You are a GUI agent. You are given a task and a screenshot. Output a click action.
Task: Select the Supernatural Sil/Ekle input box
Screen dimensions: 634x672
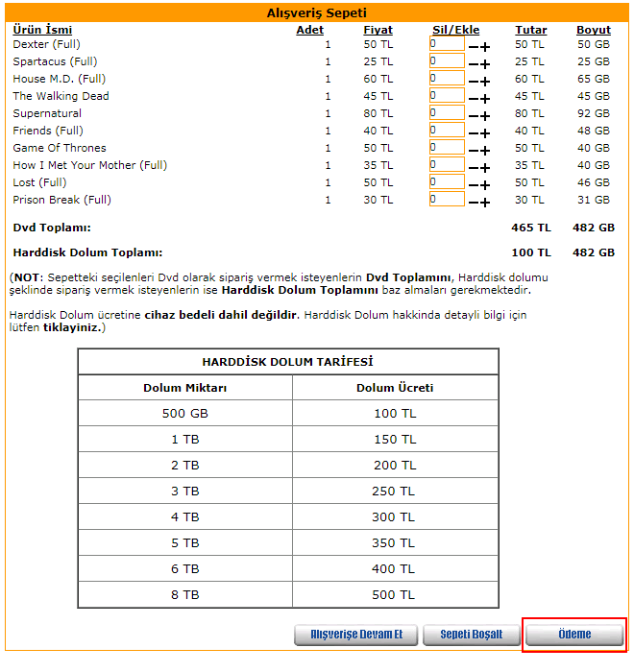[x=447, y=112]
